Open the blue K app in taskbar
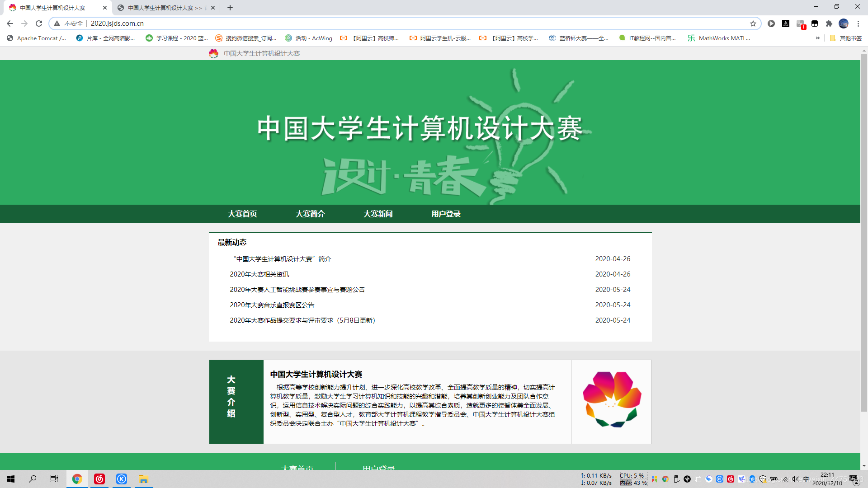This screenshot has width=868, height=488. (x=122, y=479)
